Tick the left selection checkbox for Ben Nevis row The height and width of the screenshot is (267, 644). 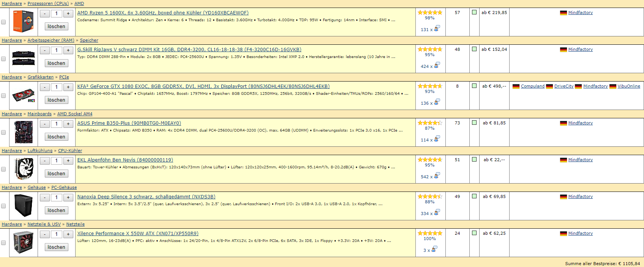[3, 169]
